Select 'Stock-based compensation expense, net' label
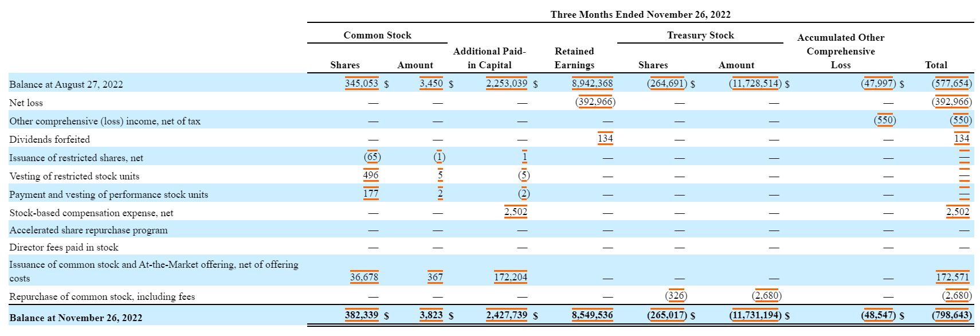The image size is (980, 336). pos(91,213)
